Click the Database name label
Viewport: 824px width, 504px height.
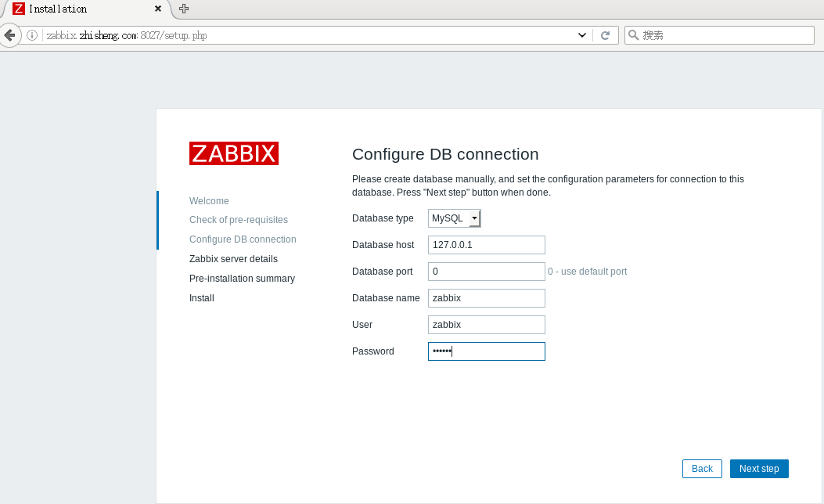tap(386, 298)
